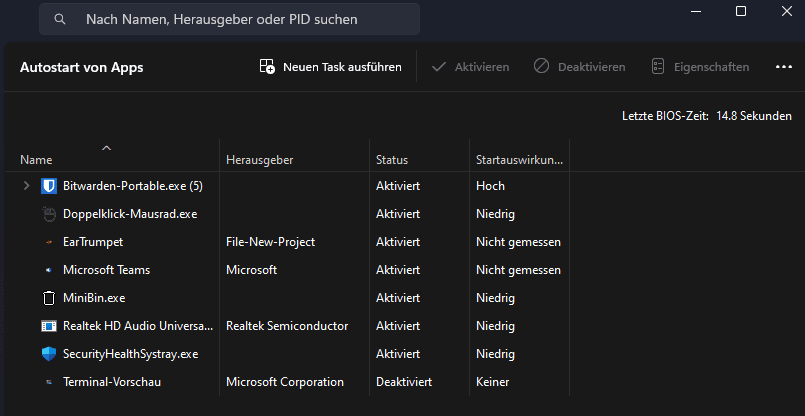Screen dimensions: 805x416
Task: Click the Eigenschaften properties icon
Action: coord(658,67)
